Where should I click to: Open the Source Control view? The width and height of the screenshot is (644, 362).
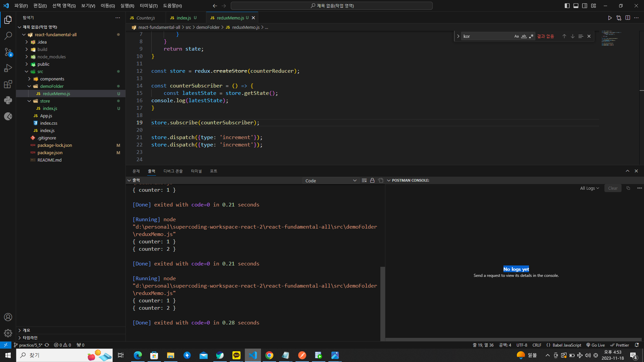pyautogui.click(x=8, y=52)
